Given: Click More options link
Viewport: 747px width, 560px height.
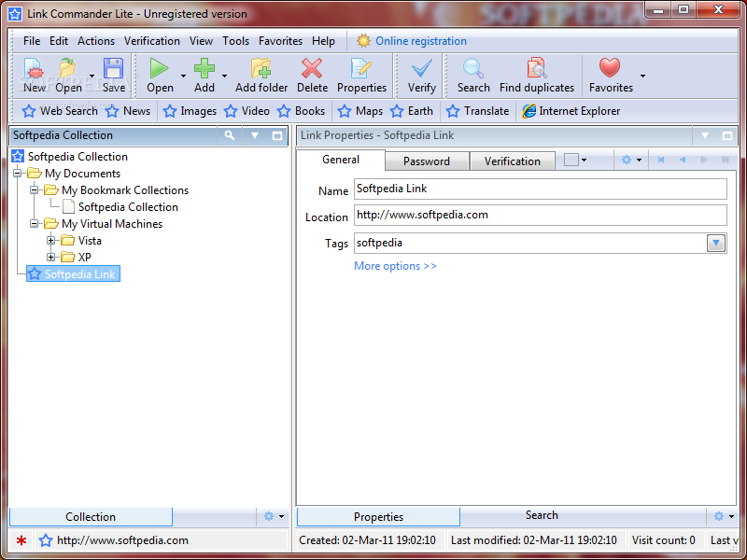Looking at the screenshot, I should point(395,266).
